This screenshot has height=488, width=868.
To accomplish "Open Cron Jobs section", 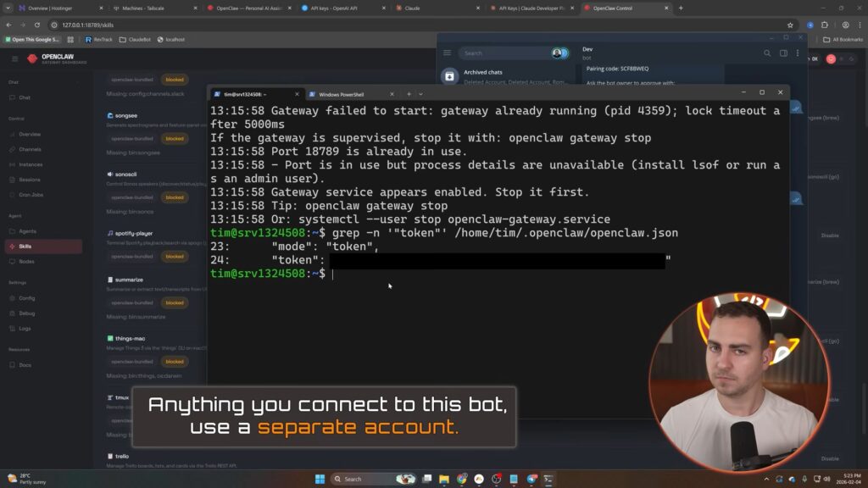I will pyautogui.click(x=31, y=195).
